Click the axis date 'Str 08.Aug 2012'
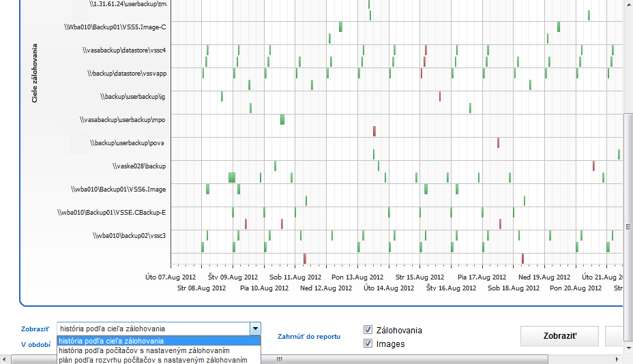 201,288
